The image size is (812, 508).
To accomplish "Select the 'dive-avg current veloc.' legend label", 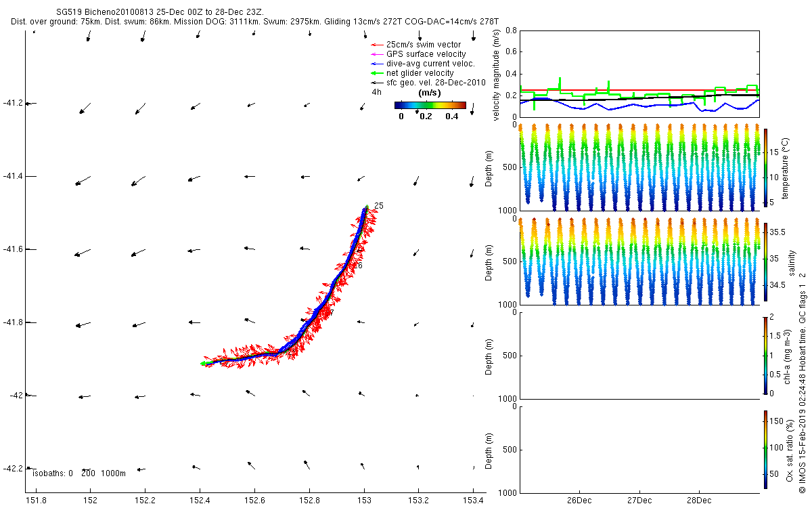I will 430,63.
